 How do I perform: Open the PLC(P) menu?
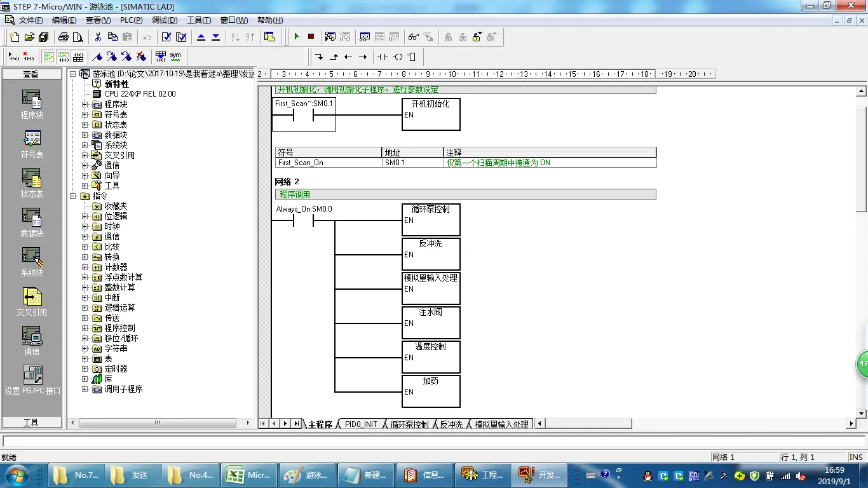point(132,20)
